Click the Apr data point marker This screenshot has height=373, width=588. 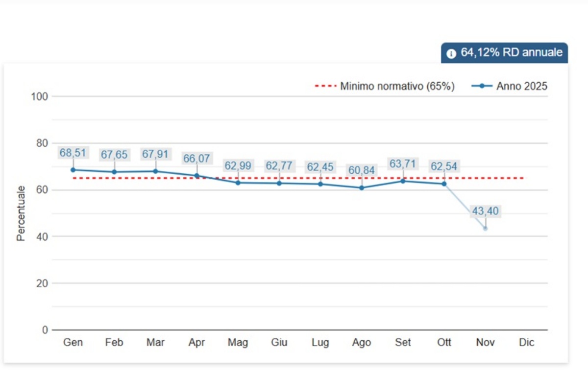point(196,175)
